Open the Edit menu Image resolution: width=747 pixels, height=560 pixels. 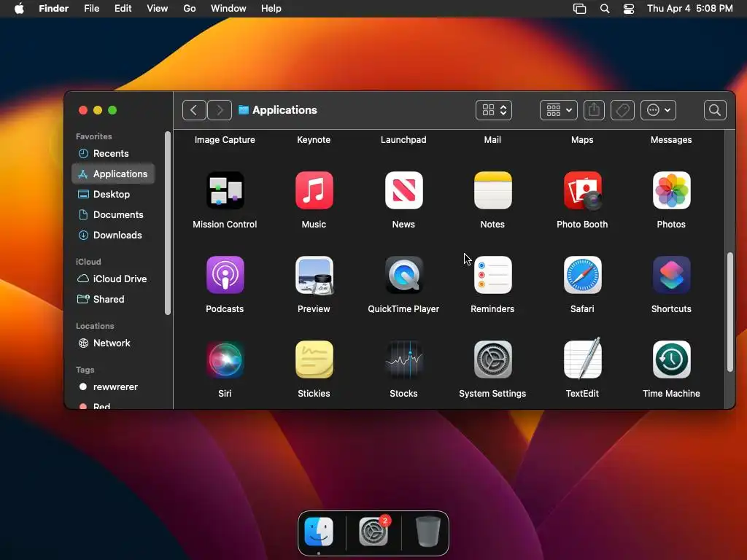pyautogui.click(x=123, y=9)
